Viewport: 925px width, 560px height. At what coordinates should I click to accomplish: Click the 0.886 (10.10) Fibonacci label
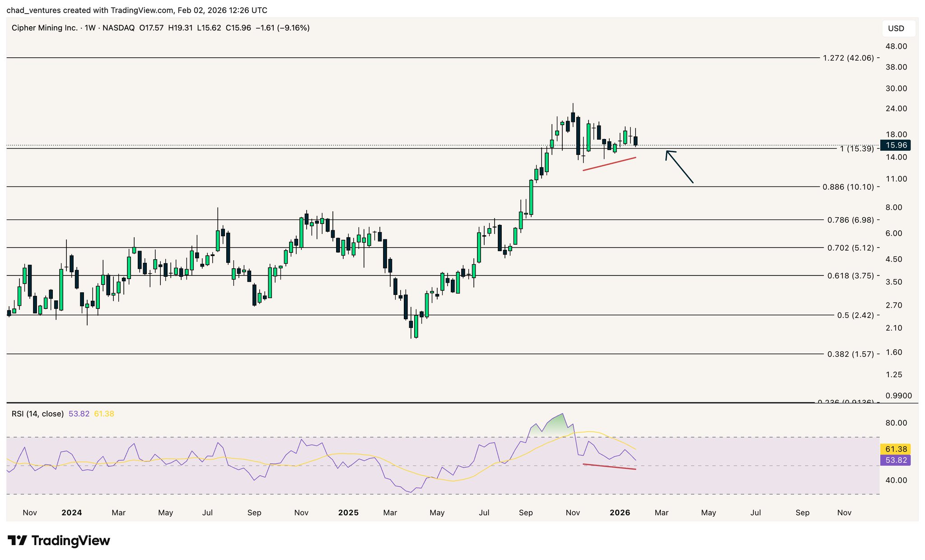coord(848,187)
